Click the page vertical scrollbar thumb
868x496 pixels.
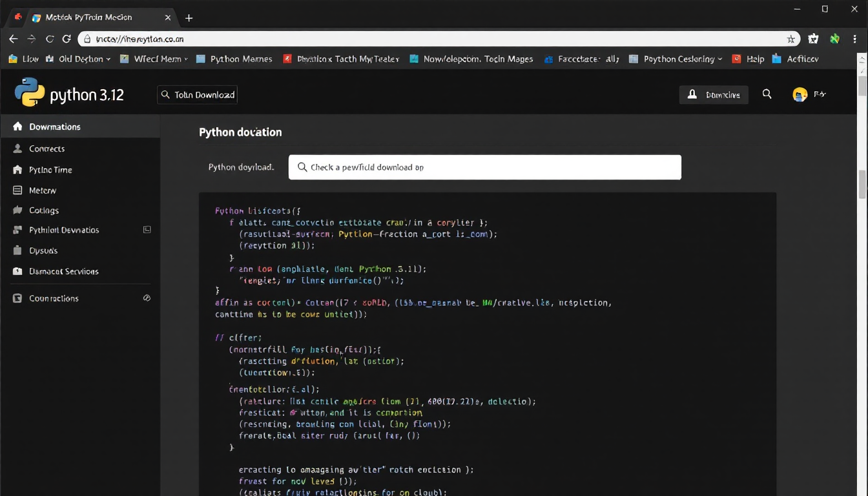(x=862, y=184)
